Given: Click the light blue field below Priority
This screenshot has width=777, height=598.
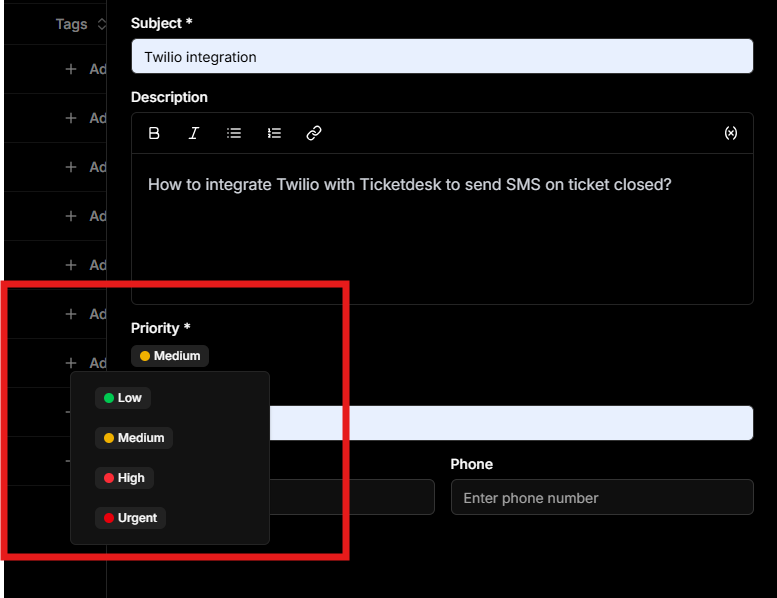Looking at the screenshot, I should point(511,423).
